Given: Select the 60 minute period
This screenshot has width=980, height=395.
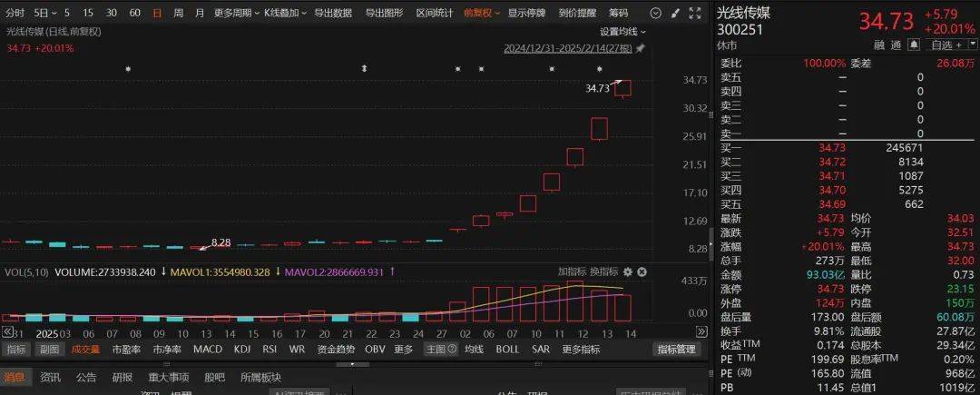Looking at the screenshot, I should pos(134,13).
